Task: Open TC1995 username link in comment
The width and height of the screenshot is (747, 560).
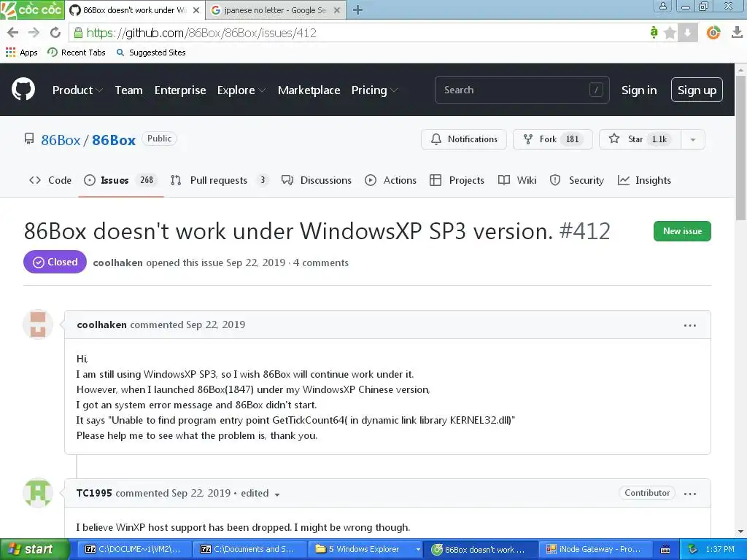Action: pos(94,493)
